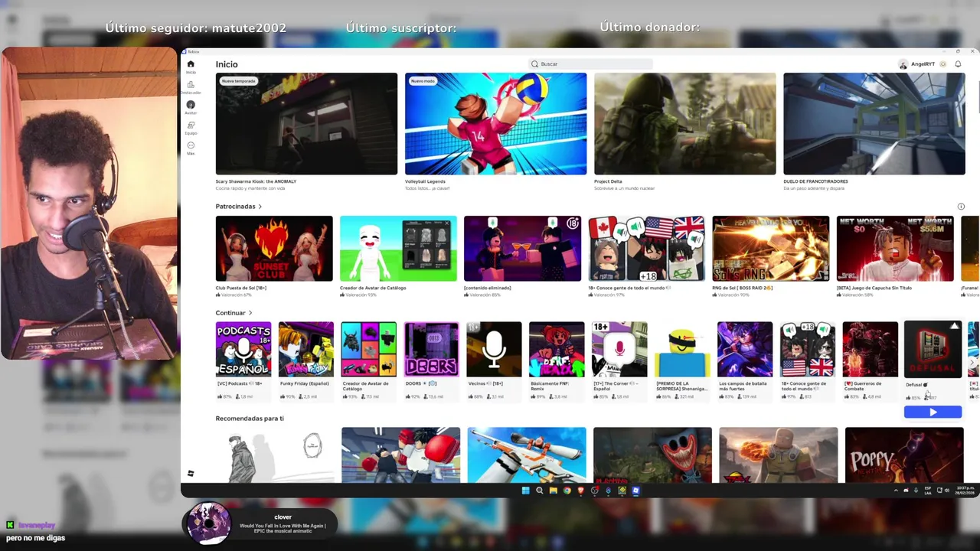The width and height of the screenshot is (980, 551).
Task: Open the Poppy game in Recomendadas
Action: (x=904, y=455)
